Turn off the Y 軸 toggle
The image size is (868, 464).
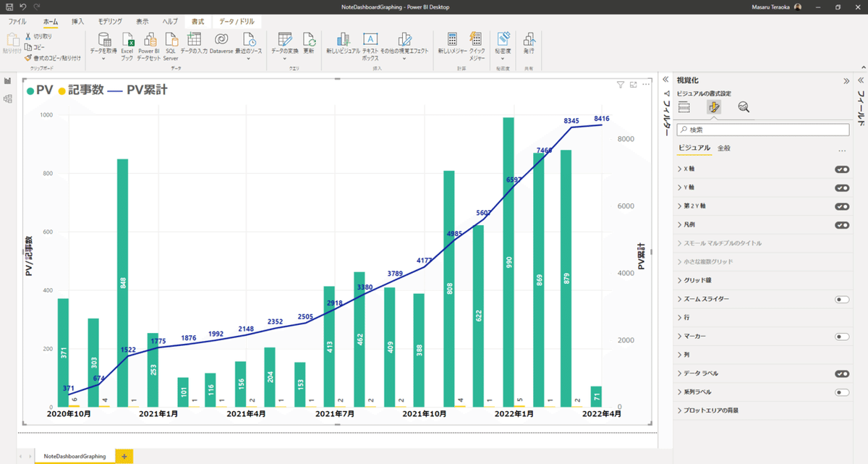click(x=842, y=188)
